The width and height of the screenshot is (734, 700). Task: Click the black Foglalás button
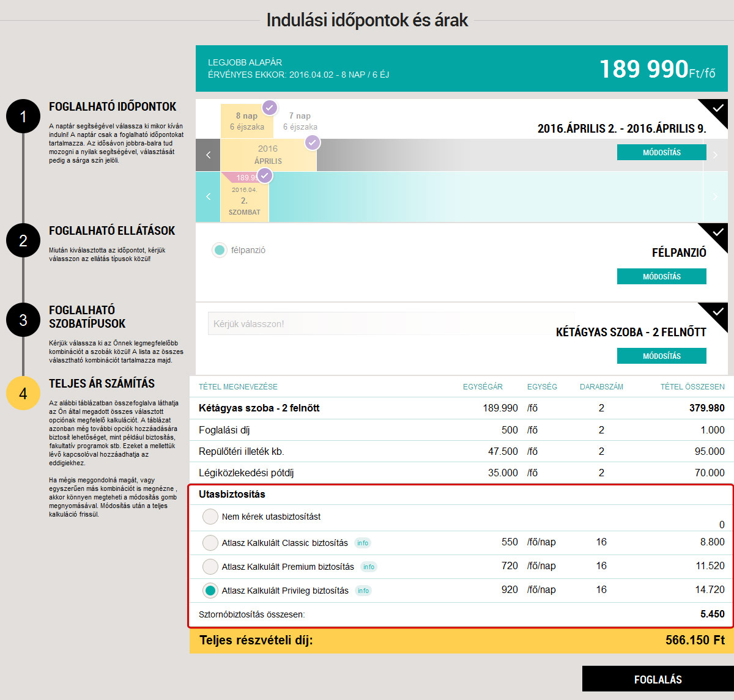pos(658,679)
